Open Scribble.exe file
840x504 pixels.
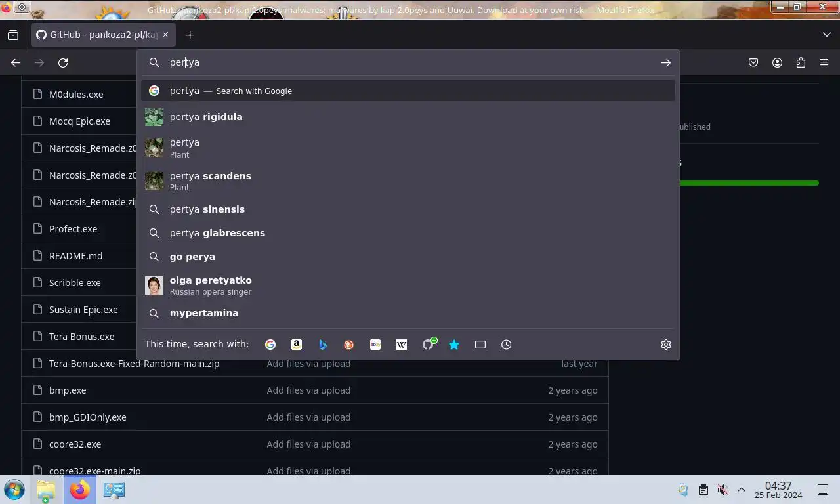75,282
